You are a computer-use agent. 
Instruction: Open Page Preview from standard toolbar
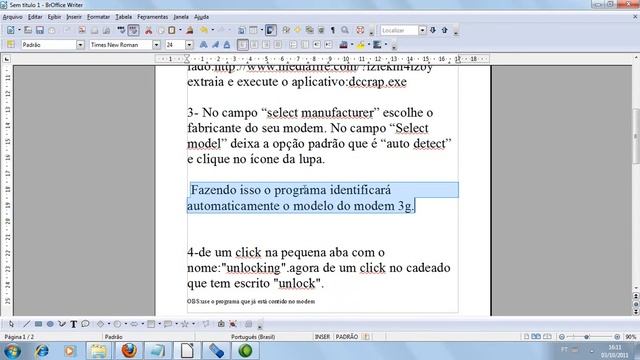106,30
